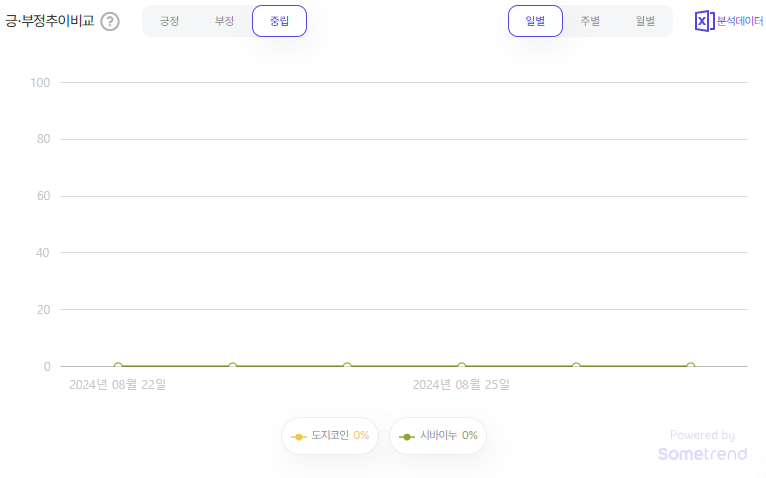Click the data point above 2024년 08월 22일
This screenshot has height=478, width=766.
click(x=118, y=366)
